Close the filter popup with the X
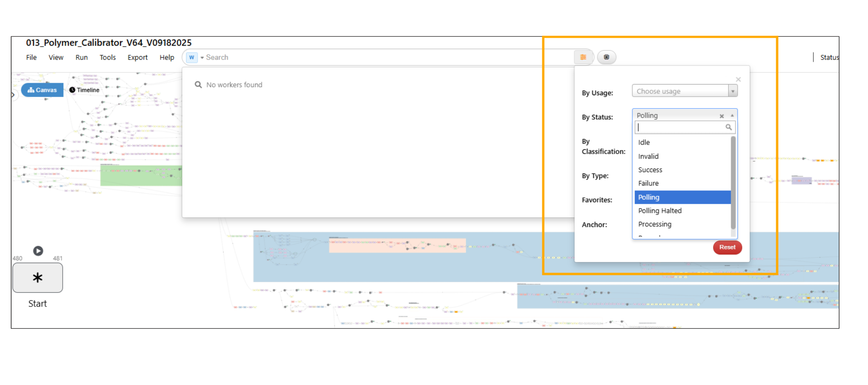Screen dimensions: 868x385 click(x=738, y=79)
